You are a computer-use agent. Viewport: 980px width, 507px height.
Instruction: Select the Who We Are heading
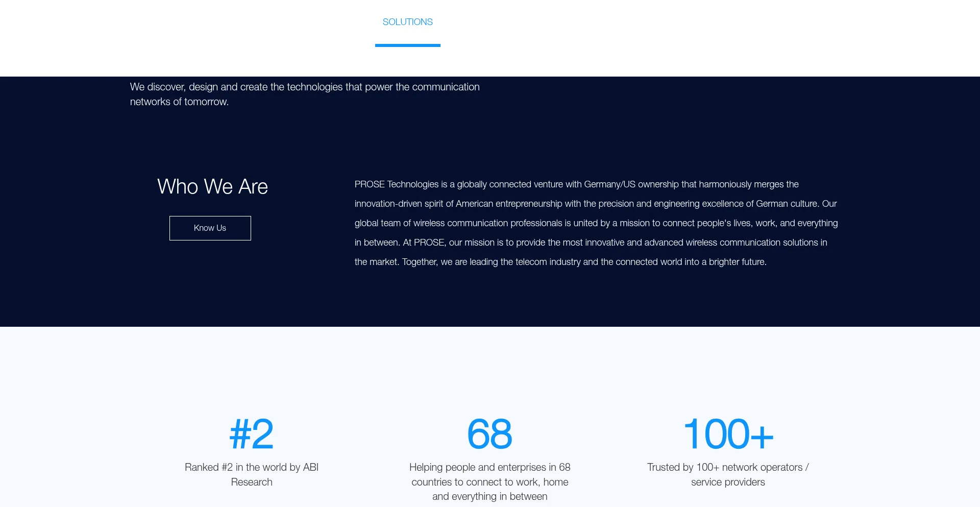click(212, 186)
